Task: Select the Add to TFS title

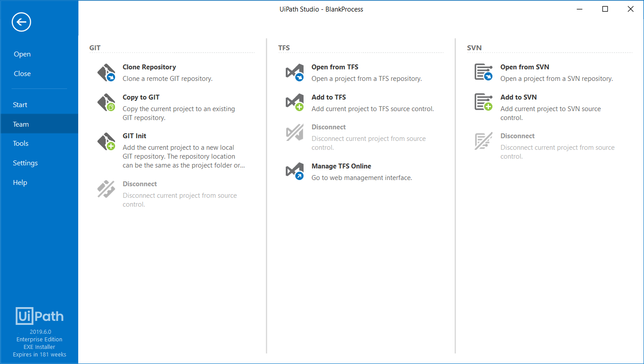Action: point(328,97)
